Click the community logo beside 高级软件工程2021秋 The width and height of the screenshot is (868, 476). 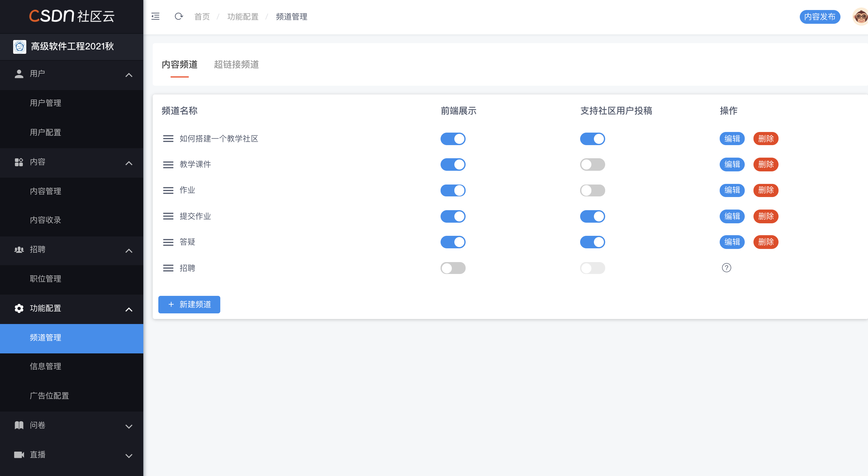tap(19, 47)
